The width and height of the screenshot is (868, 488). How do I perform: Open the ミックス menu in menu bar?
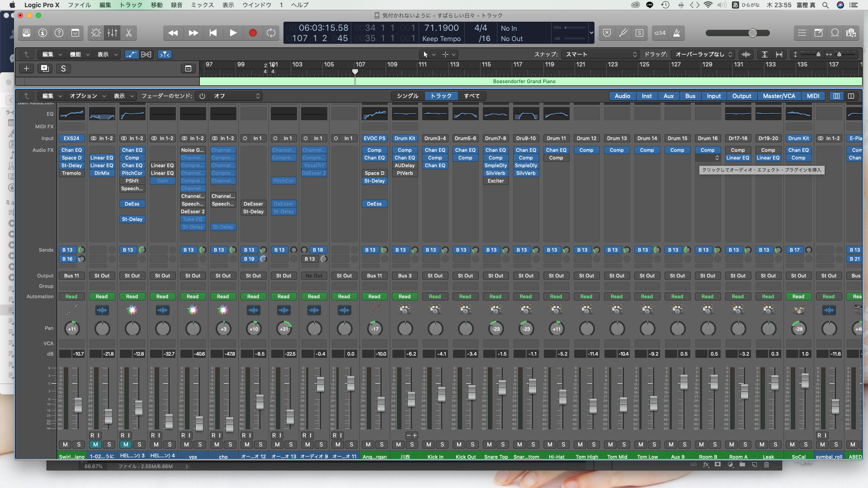(202, 5)
